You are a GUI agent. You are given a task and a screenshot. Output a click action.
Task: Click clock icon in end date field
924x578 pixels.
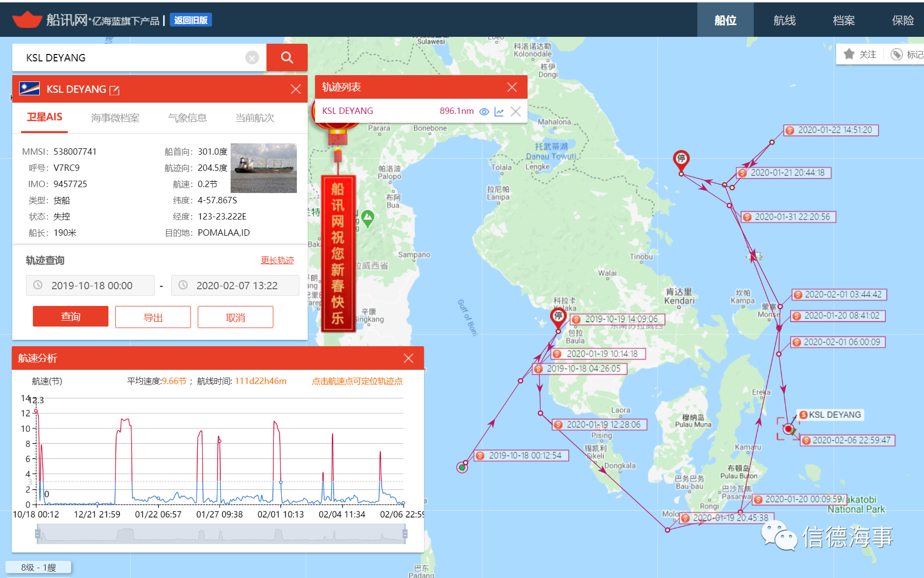point(183,285)
